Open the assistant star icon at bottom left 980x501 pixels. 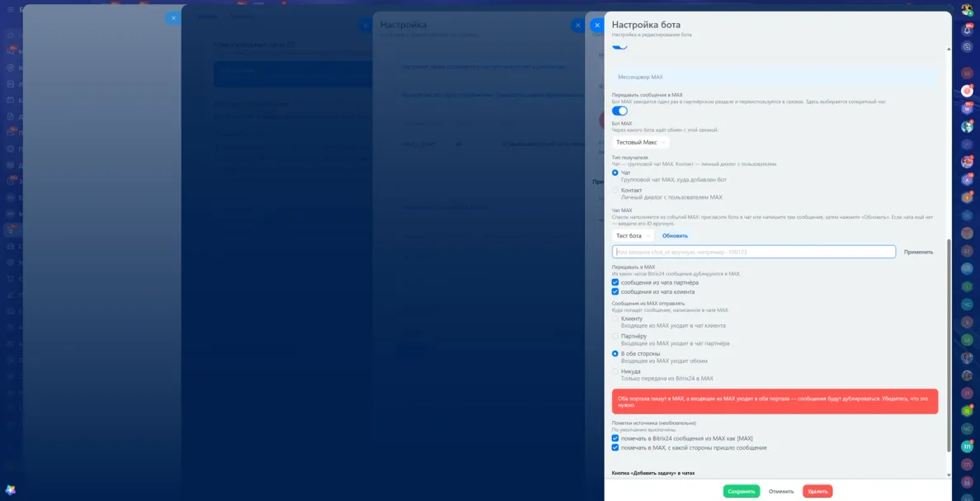(x=10, y=490)
